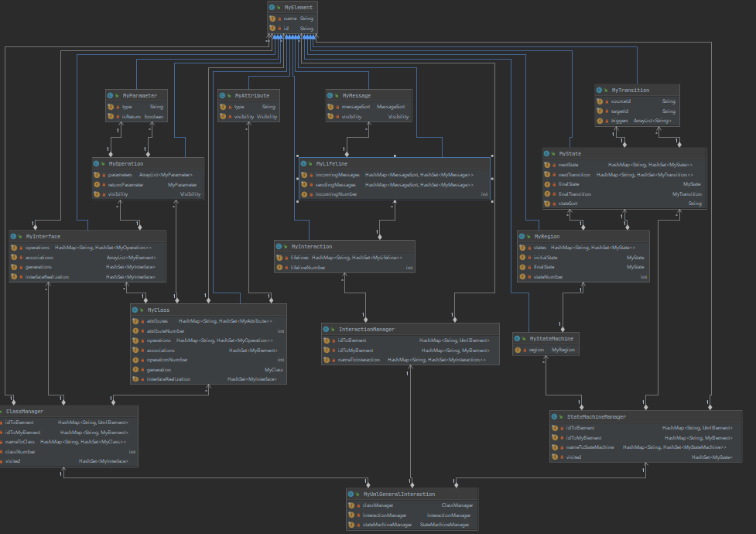Click the class icon beside MyInteraction
The height and width of the screenshot is (534, 756).
(279, 247)
